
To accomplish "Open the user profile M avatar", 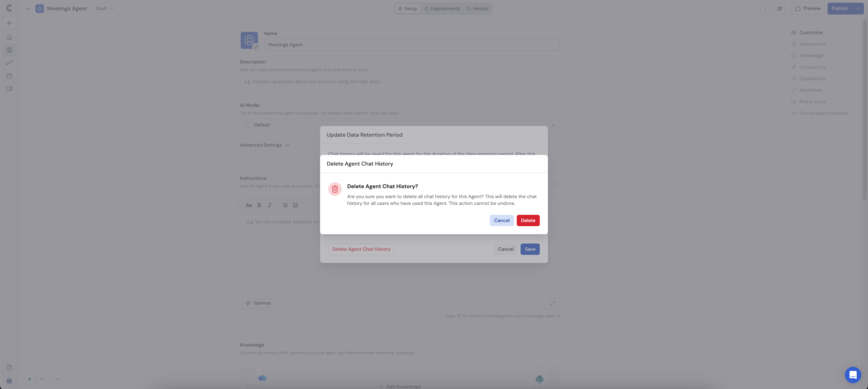I will [9, 381].
